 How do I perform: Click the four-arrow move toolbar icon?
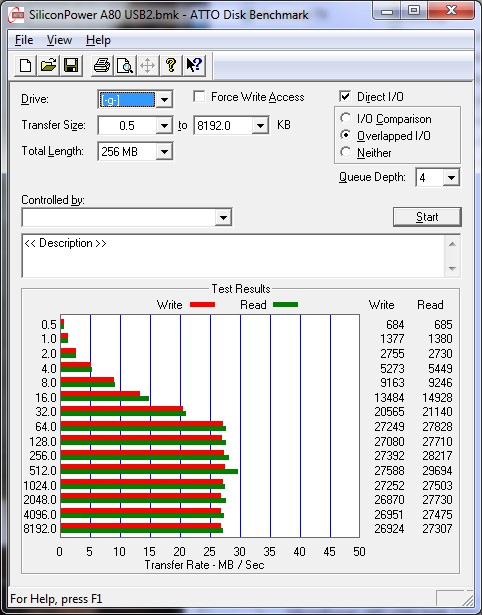tap(147, 65)
